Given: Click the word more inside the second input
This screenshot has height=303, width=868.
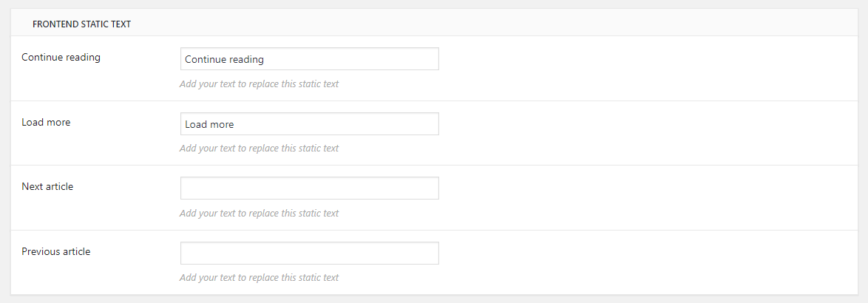Looking at the screenshot, I should (221, 124).
